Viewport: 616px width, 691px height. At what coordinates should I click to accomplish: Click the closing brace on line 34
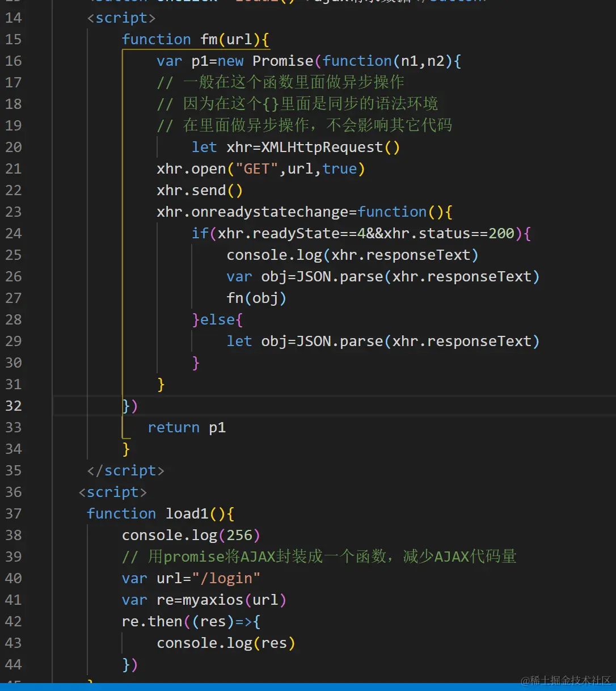pyautogui.click(x=126, y=449)
